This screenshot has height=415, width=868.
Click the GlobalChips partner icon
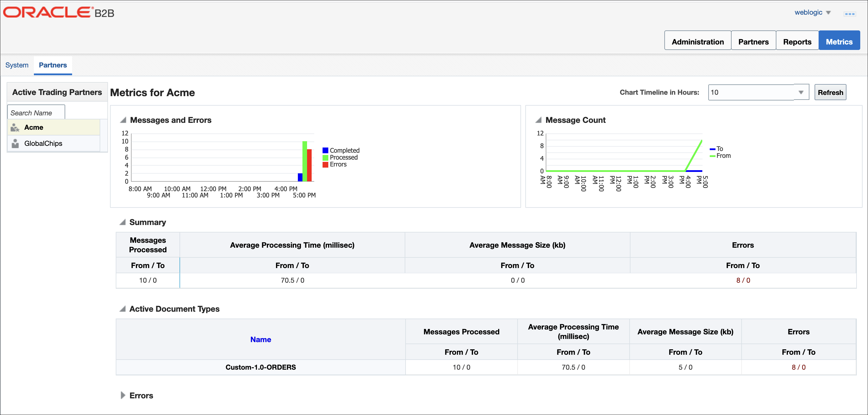15,143
